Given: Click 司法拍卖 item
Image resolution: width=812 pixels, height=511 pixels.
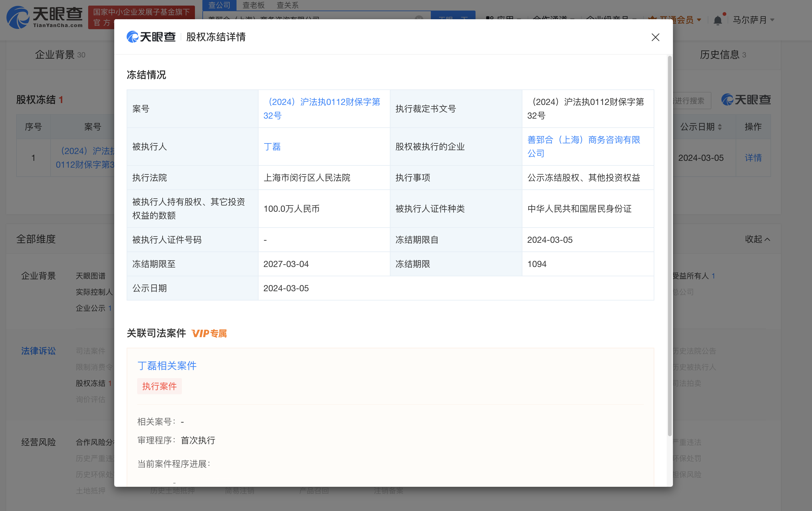Looking at the screenshot, I should click(x=687, y=383).
